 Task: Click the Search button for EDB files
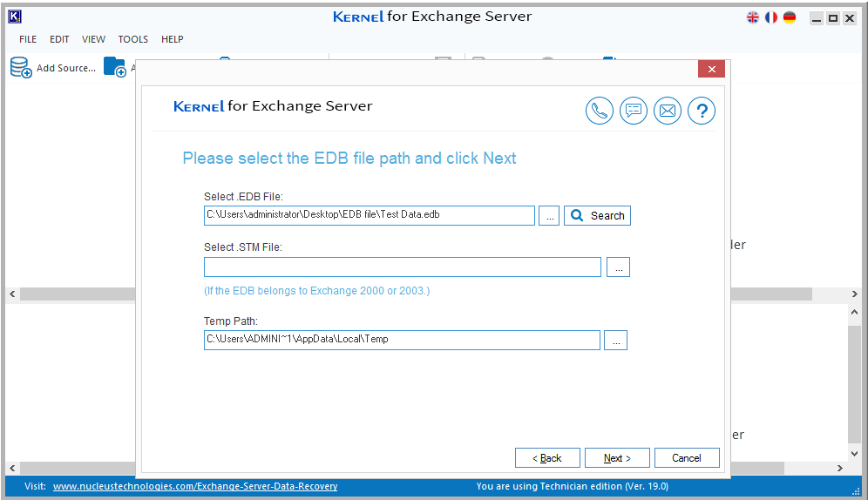click(597, 216)
